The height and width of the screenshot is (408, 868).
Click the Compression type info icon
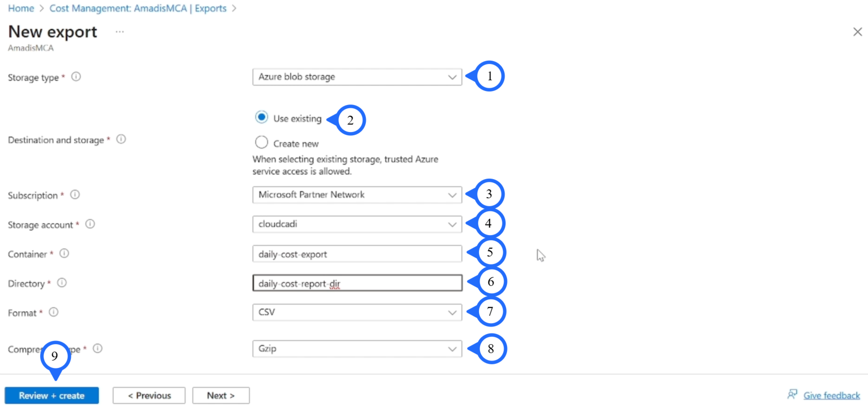[x=97, y=348]
